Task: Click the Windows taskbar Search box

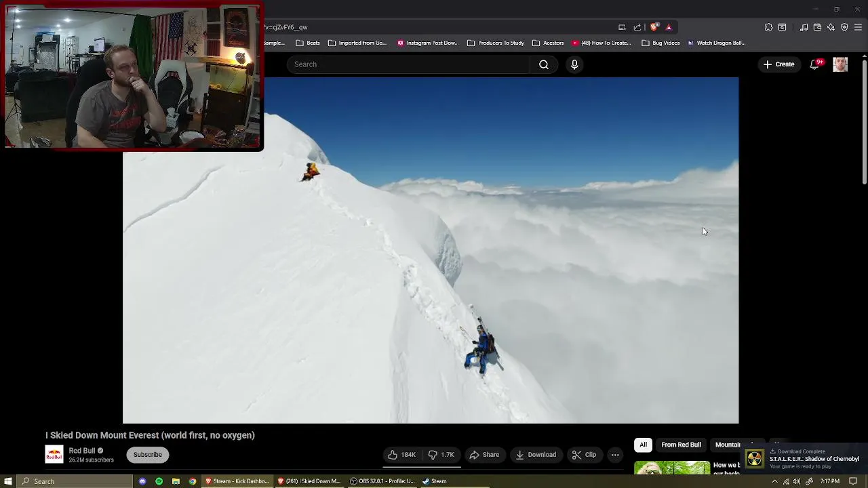Action: 75,481
